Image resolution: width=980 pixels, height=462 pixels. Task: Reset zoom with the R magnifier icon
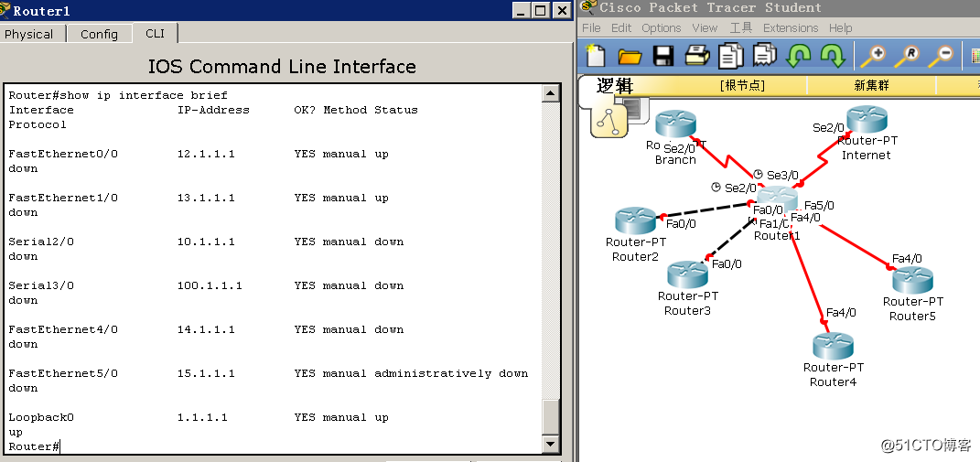[907, 56]
